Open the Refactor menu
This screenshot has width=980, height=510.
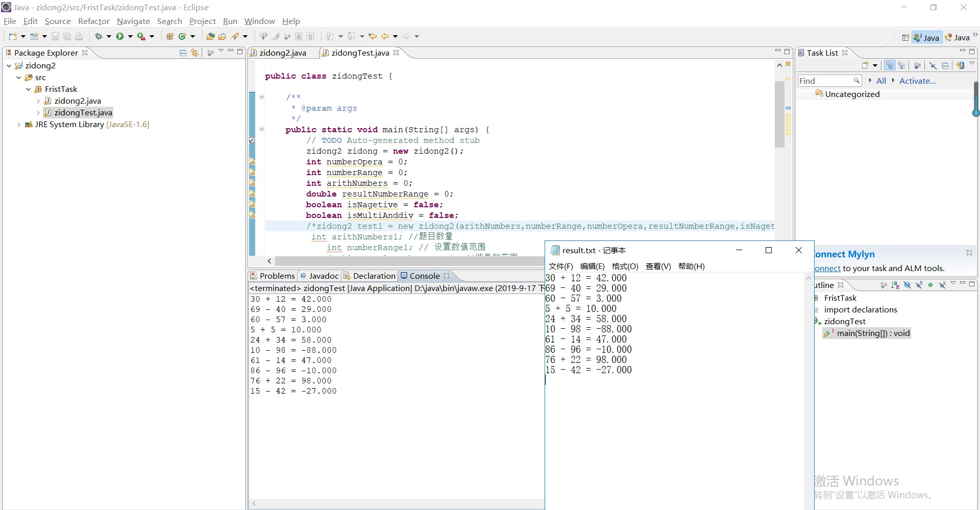tap(93, 21)
